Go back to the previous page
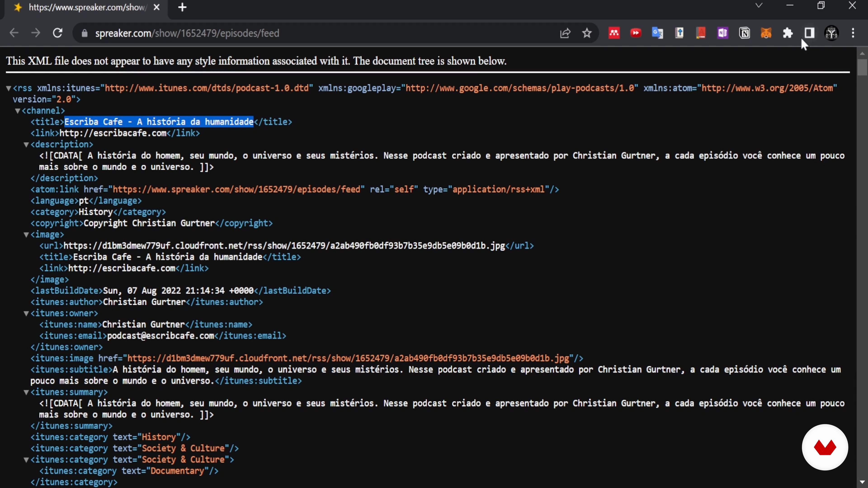Screen dimensions: 868x488 point(14,33)
